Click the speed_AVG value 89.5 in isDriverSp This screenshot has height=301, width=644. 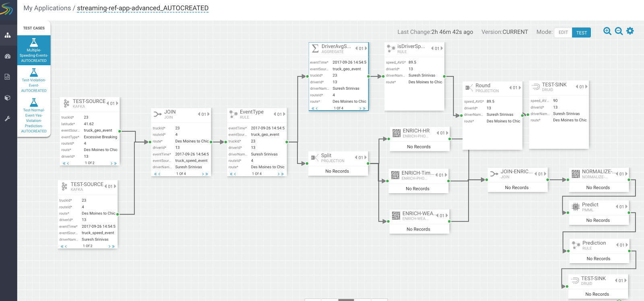point(412,62)
